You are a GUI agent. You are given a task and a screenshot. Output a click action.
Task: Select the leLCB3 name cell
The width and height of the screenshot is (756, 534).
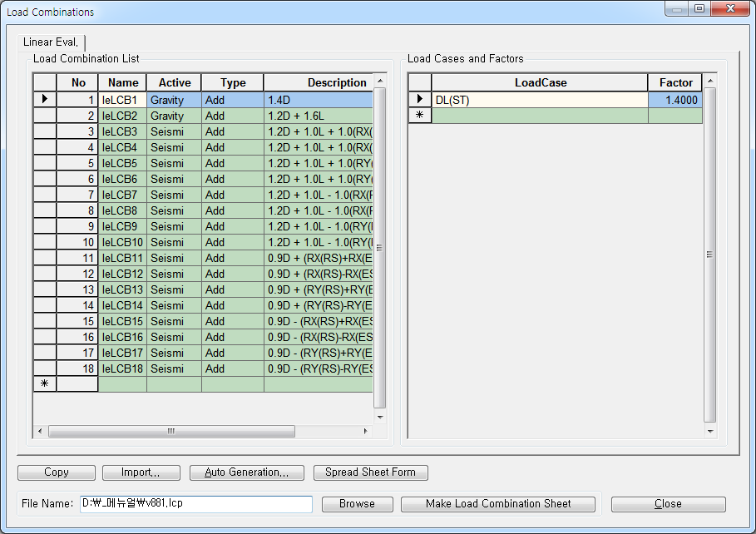pyautogui.click(x=122, y=131)
